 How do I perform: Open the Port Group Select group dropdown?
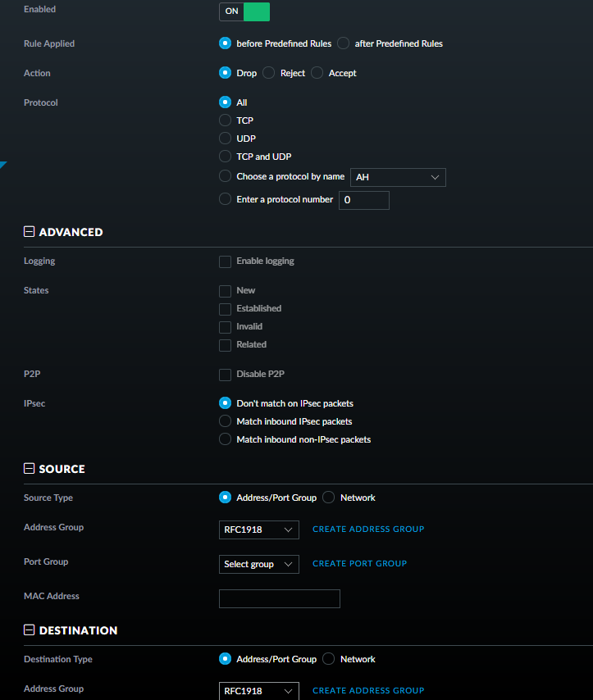pos(258,564)
